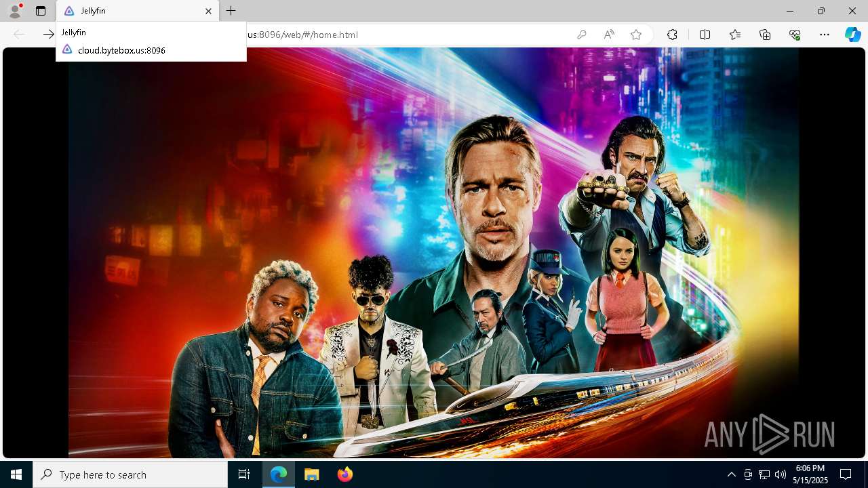Open File Explorer from taskbar
The image size is (868, 488).
pos(312,474)
